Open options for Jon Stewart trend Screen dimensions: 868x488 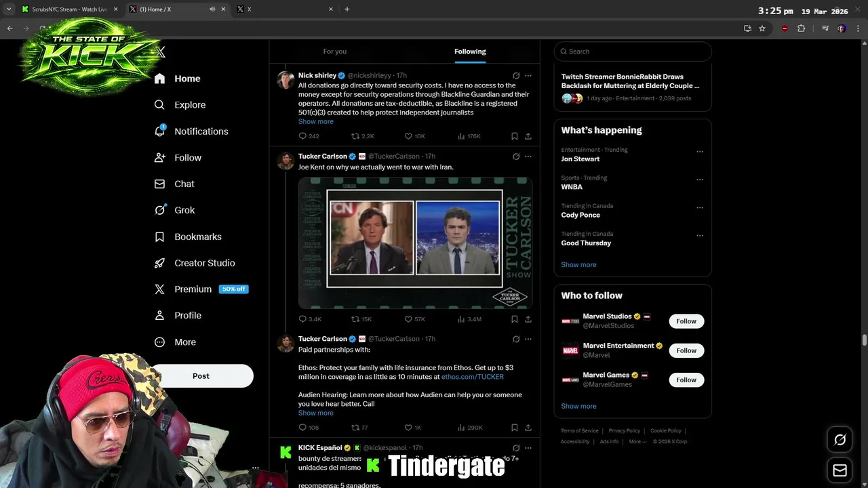(700, 152)
